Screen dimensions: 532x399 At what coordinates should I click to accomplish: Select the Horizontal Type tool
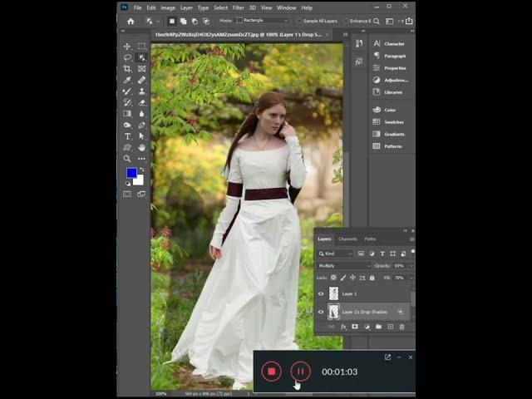click(x=127, y=136)
